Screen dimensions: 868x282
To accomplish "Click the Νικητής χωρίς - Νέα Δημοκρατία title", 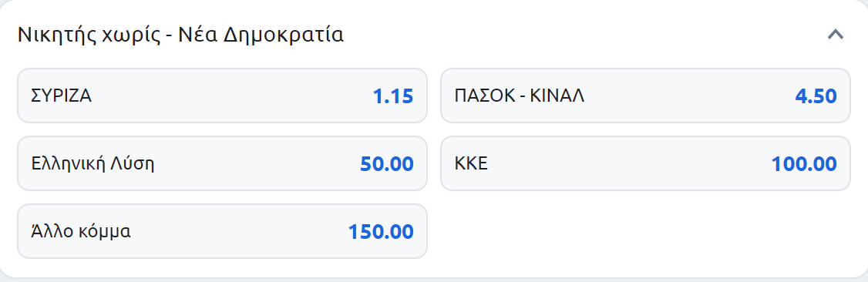I will (x=180, y=35).
